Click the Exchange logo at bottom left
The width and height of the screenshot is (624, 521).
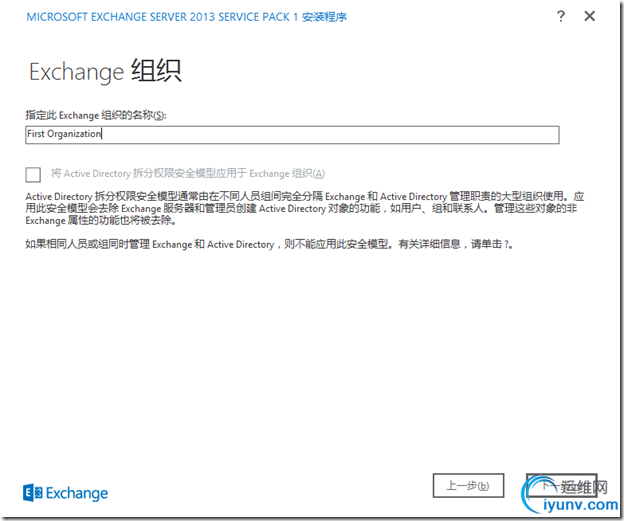(66, 493)
